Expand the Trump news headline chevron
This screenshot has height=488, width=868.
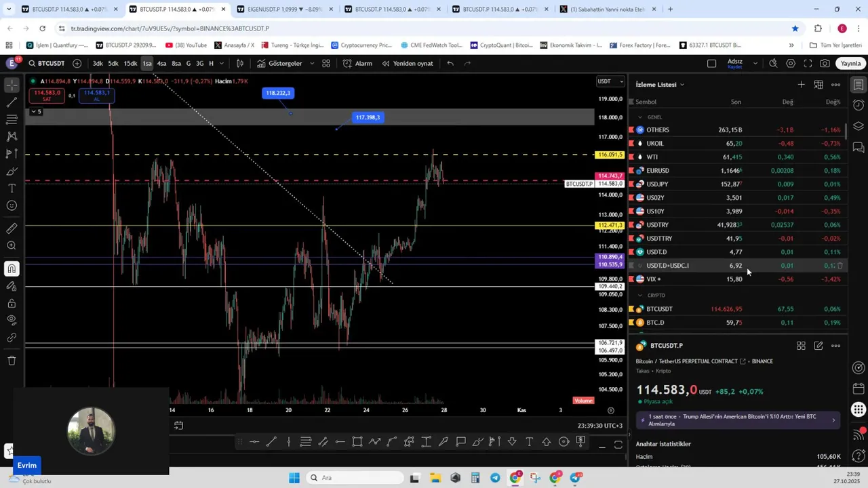833,420
